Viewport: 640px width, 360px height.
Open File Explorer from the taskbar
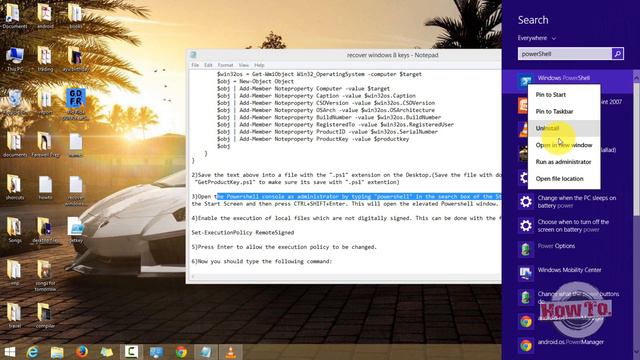click(57, 352)
